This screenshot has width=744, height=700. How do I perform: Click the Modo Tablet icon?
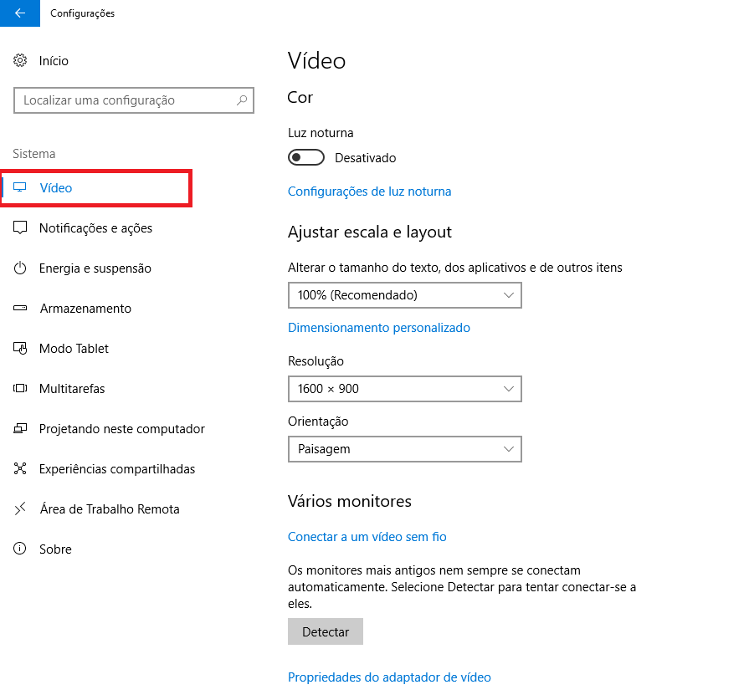(x=20, y=348)
